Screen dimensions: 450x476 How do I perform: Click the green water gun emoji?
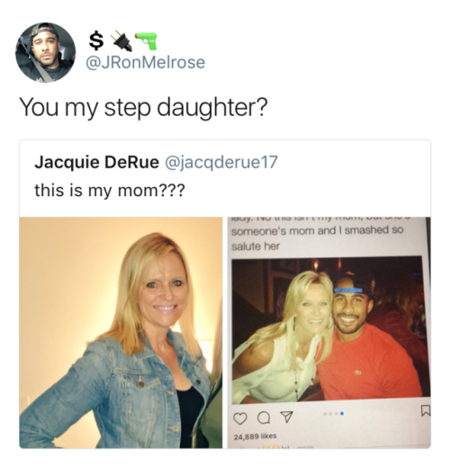click(146, 41)
